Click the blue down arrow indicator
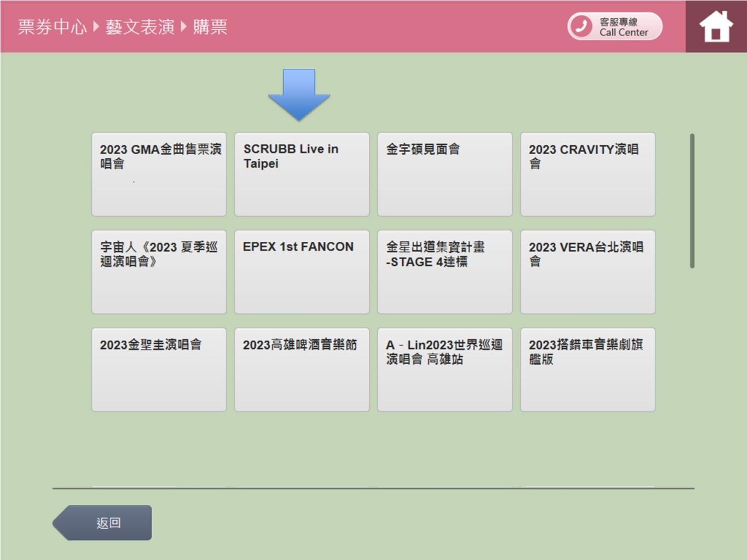The width and height of the screenshot is (747, 560). 299,94
